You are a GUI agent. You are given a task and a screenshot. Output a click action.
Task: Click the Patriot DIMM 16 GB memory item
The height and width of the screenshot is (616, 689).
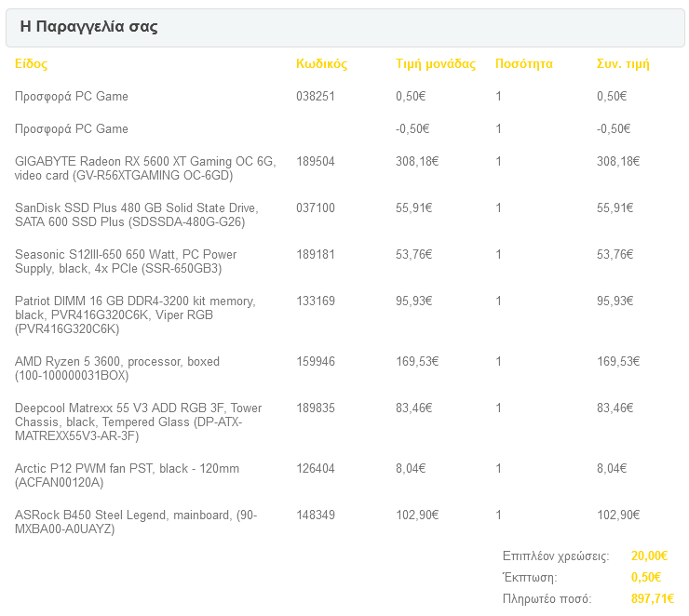point(135,315)
